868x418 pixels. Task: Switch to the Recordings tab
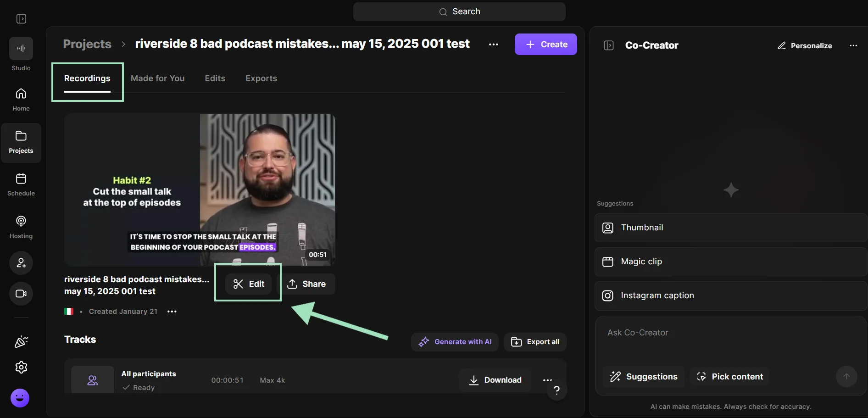[x=87, y=78]
